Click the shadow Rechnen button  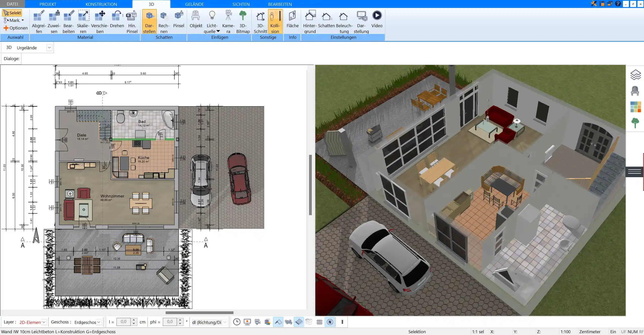click(x=164, y=22)
